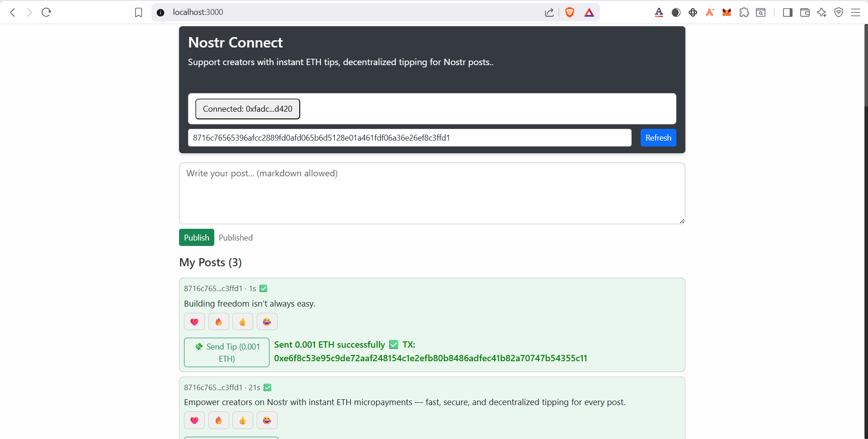Toggle the browser sidebar panel
The height and width of the screenshot is (439, 868).
(x=788, y=12)
